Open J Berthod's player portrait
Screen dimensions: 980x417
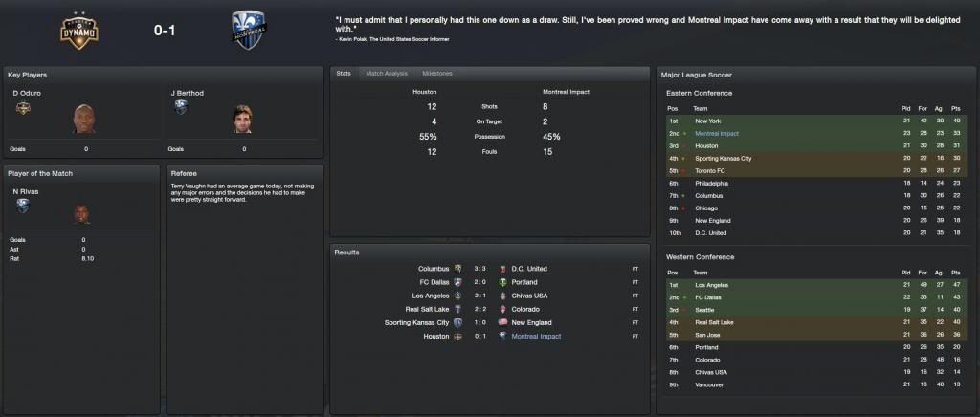pyautogui.click(x=241, y=120)
